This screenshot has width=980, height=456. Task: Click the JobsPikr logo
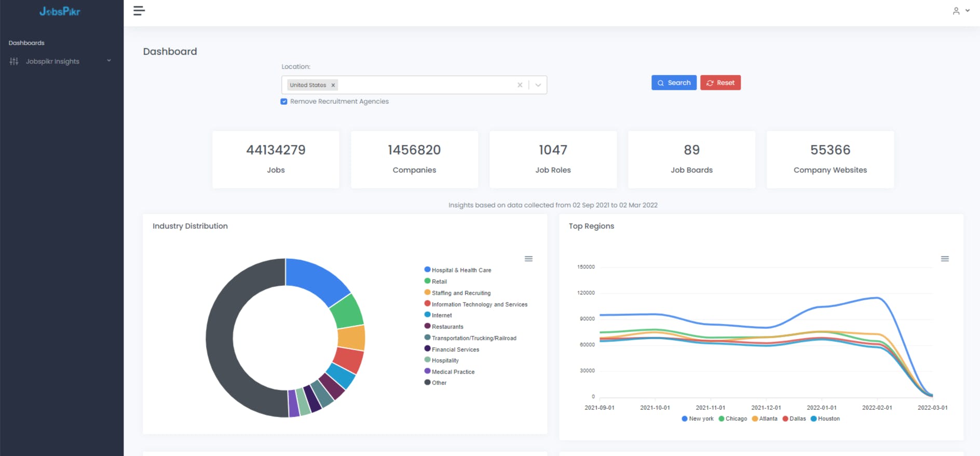[60, 11]
